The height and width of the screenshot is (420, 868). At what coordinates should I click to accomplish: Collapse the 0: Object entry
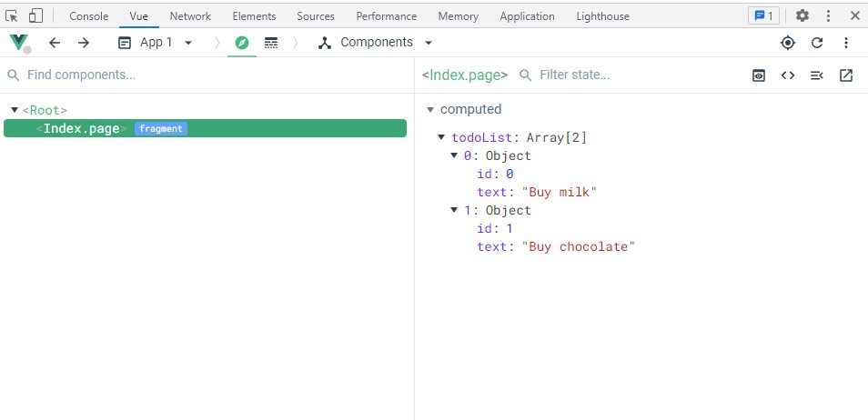coord(454,155)
